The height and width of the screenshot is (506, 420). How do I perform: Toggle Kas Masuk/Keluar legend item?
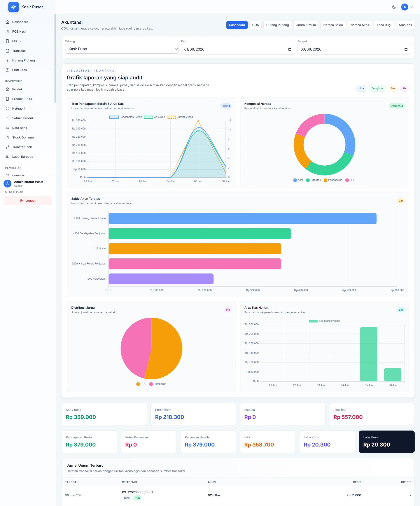click(324, 321)
